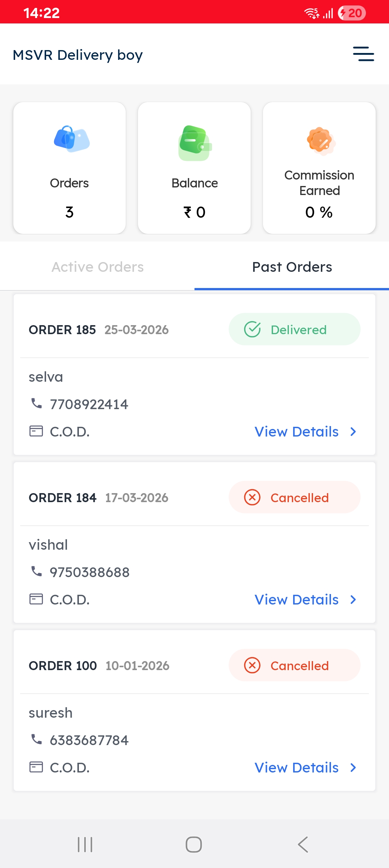Open View Details for ORDER 185
This screenshot has width=389, height=868.
click(x=296, y=431)
